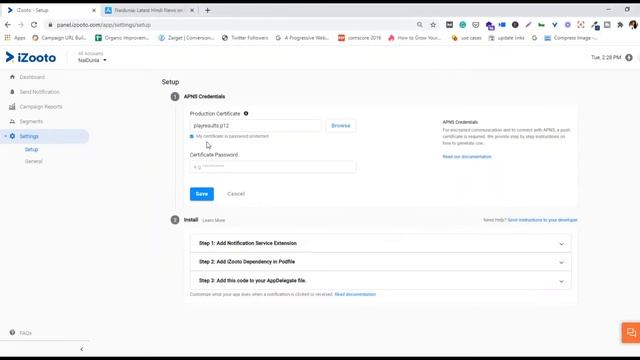Switch to the Naidunia Hindi News tab
This screenshot has width=640, height=360.
click(149, 10)
